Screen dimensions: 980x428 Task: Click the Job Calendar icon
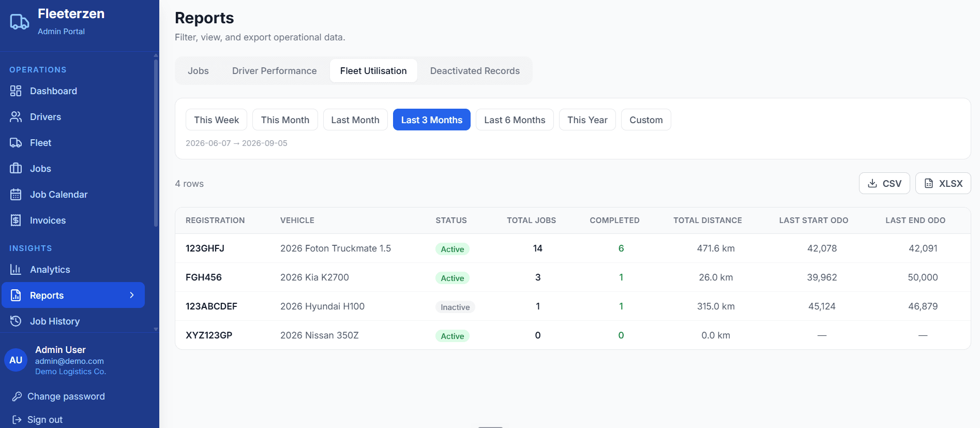[x=16, y=195]
